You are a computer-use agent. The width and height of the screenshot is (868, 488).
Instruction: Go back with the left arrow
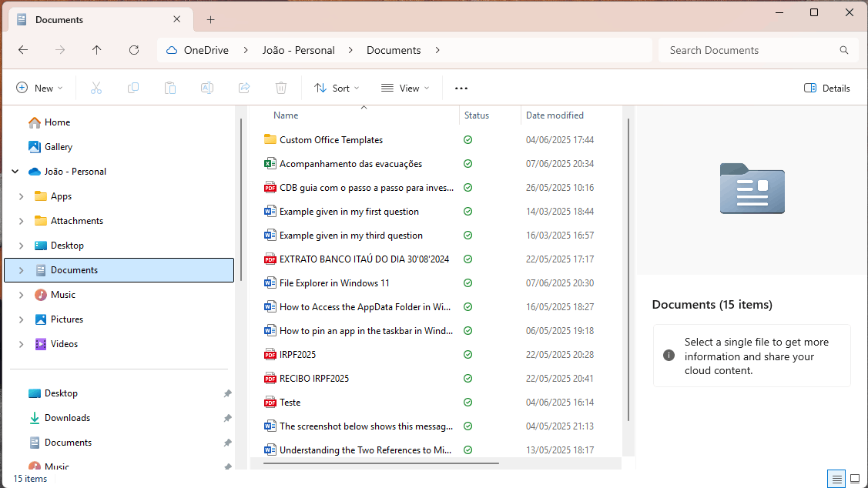(x=23, y=50)
